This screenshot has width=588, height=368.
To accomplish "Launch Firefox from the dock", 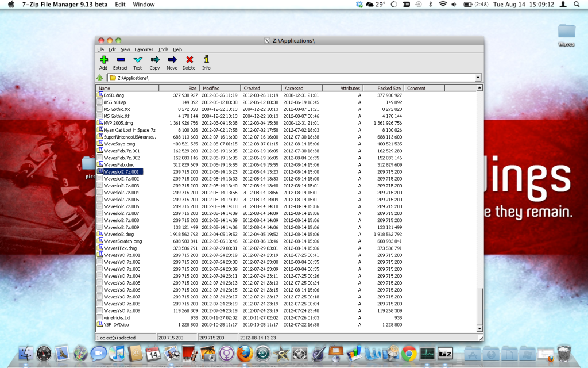I will pos(244,354).
